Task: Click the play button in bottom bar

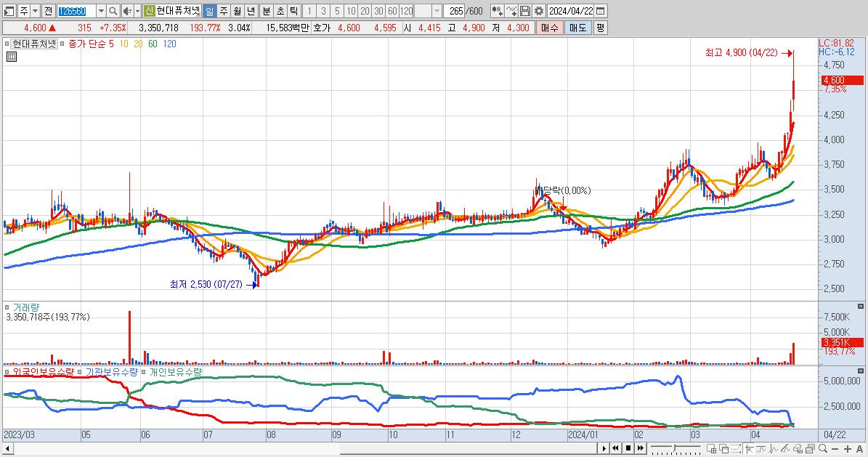Action: coord(604,448)
